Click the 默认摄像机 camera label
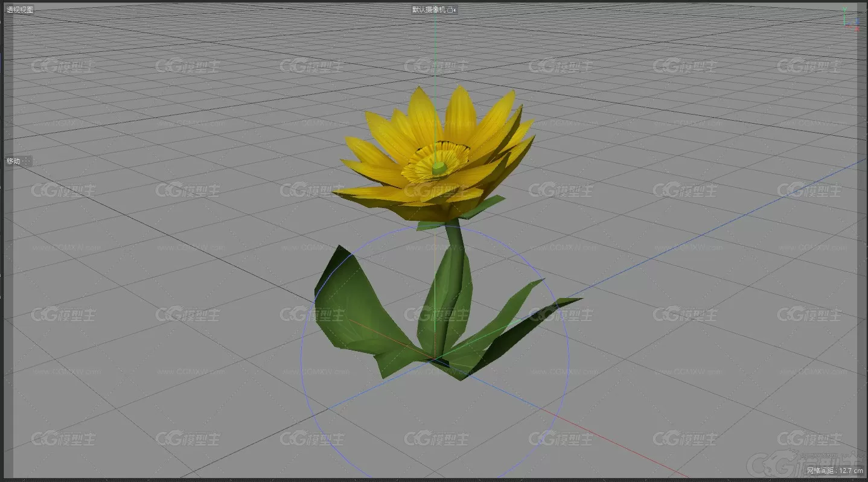Screen dimensions: 868x482 [429, 10]
